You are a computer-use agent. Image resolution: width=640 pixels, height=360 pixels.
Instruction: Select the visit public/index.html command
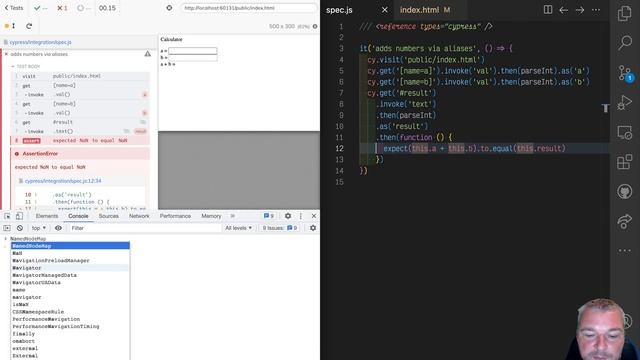tap(80, 76)
